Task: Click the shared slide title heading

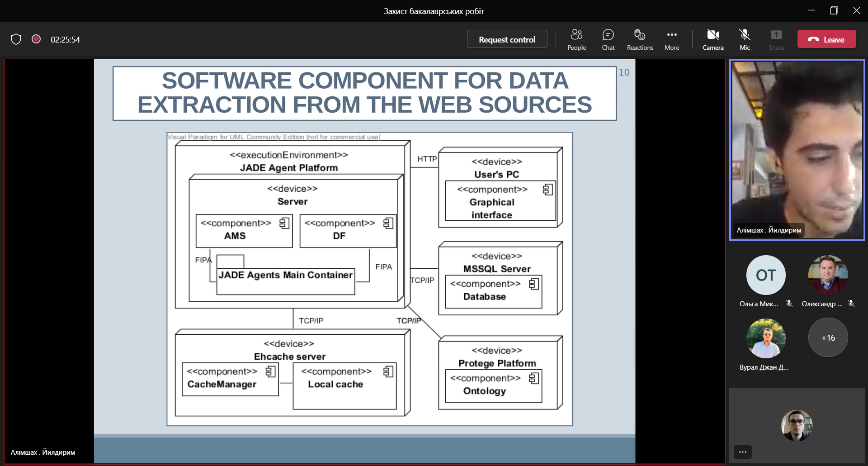Action: [364, 93]
